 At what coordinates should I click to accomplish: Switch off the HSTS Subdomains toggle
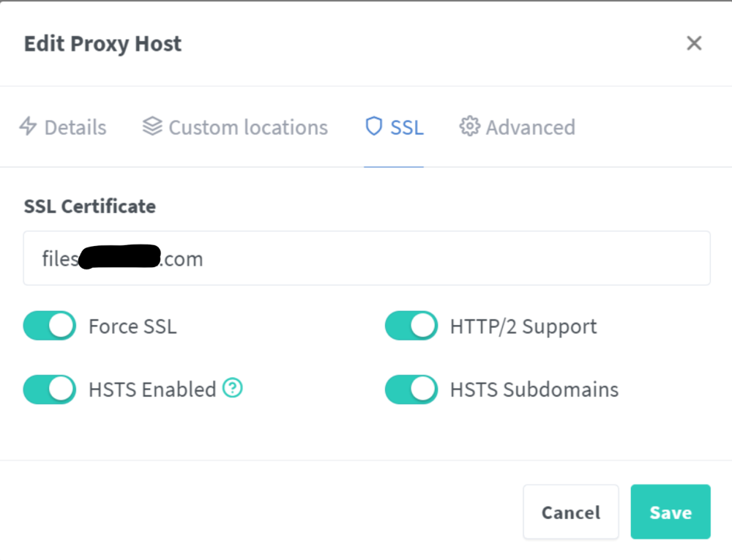(x=411, y=389)
